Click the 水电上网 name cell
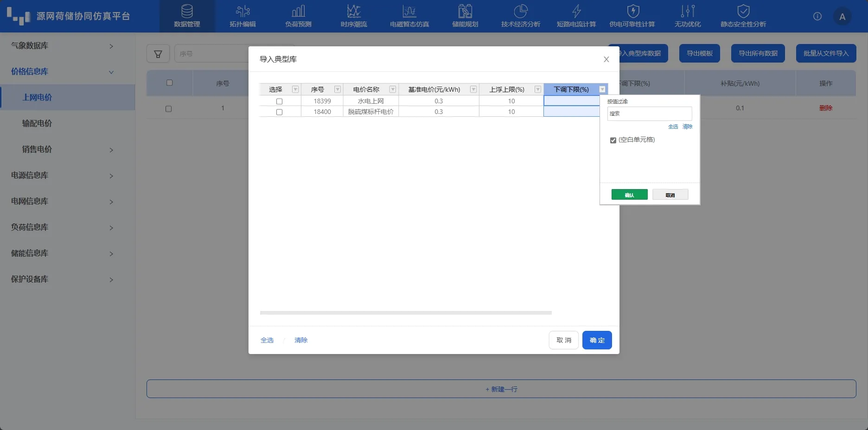 [x=370, y=101]
